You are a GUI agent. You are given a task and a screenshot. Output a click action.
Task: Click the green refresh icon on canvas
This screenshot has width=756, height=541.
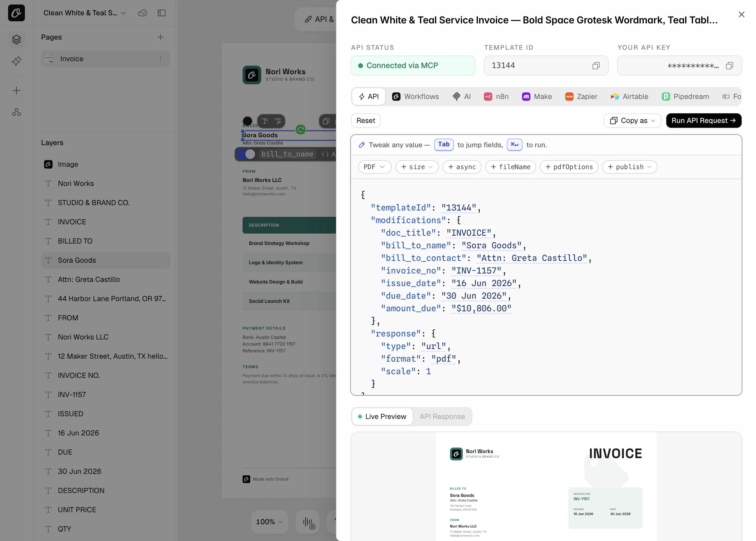coord(301,130)
